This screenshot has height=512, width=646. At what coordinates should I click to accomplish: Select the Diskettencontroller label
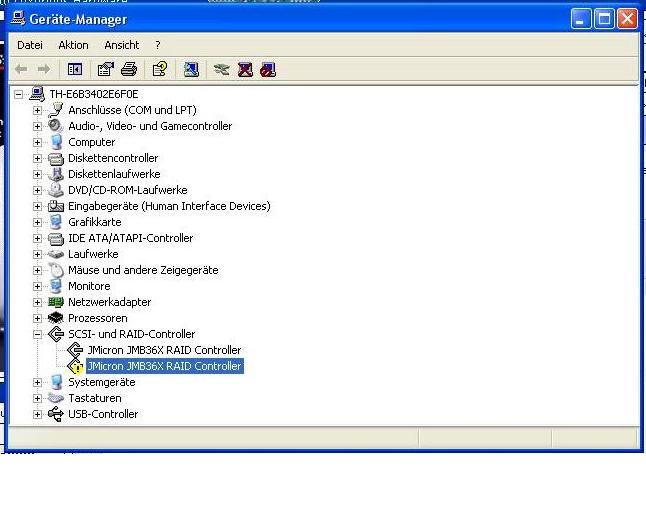[113, 158]
